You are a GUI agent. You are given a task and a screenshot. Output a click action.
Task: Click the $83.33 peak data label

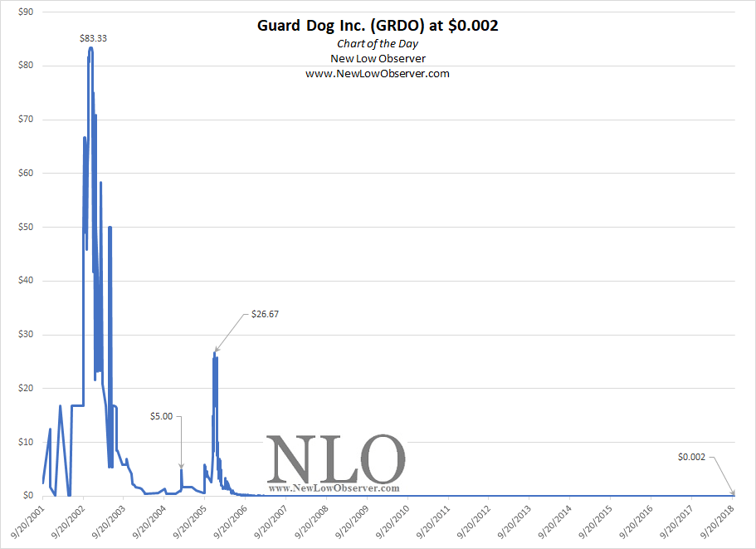click(93, 38)
